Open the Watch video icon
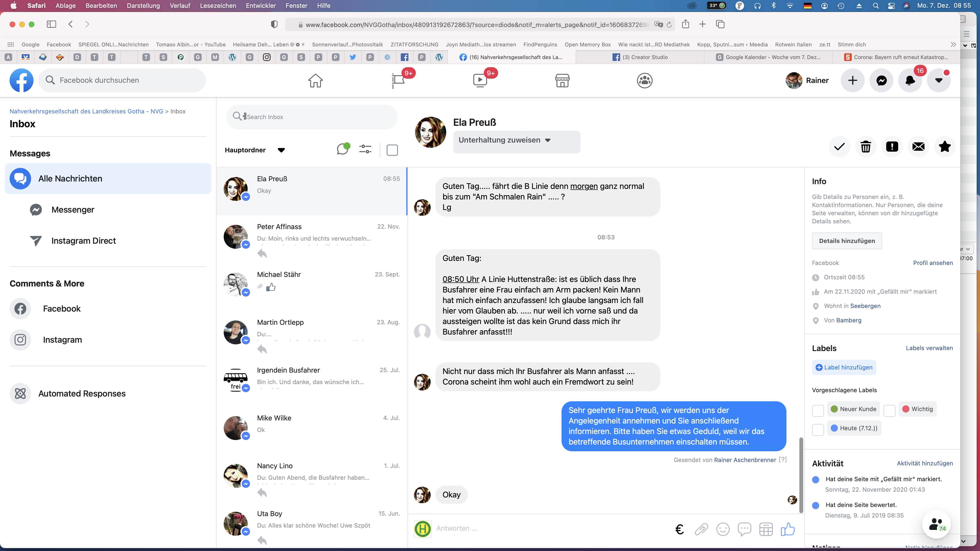The image size is (980, 551). tap(480, 81)
